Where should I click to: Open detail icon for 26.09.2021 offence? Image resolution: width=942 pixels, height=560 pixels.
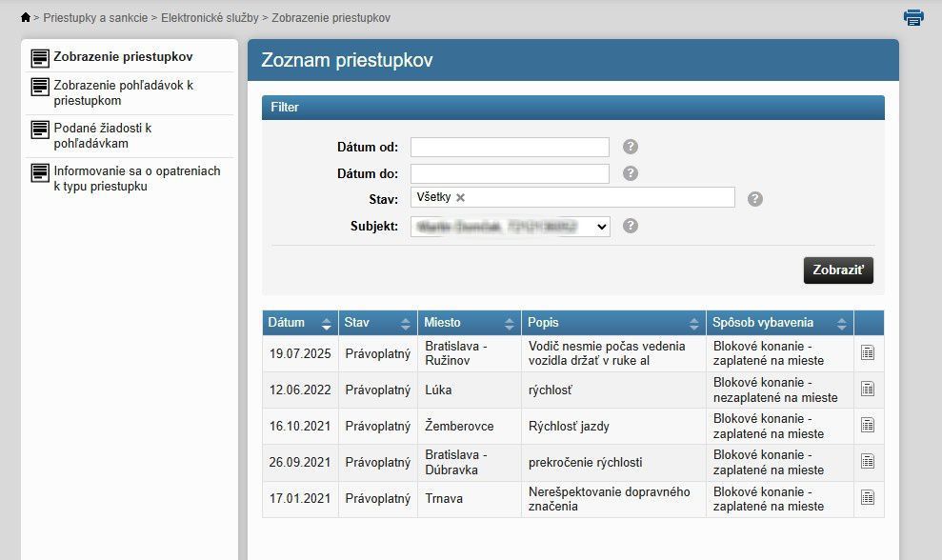pos(868,462)
